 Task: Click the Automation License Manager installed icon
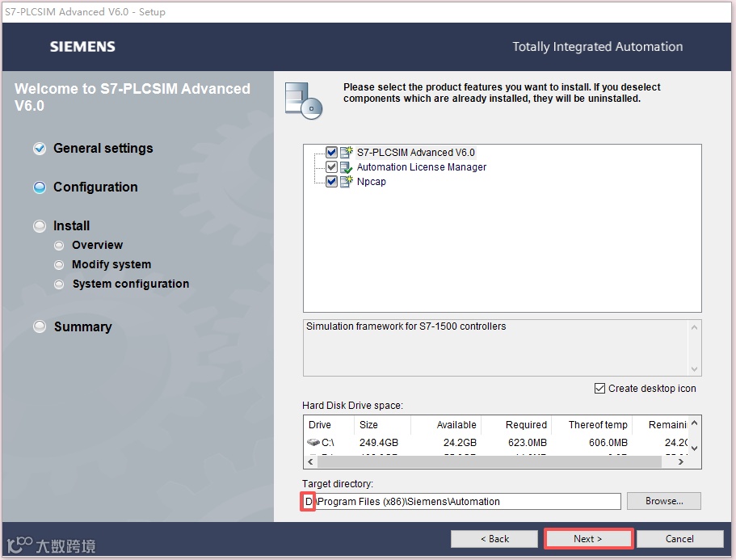(x=346, y=167)
